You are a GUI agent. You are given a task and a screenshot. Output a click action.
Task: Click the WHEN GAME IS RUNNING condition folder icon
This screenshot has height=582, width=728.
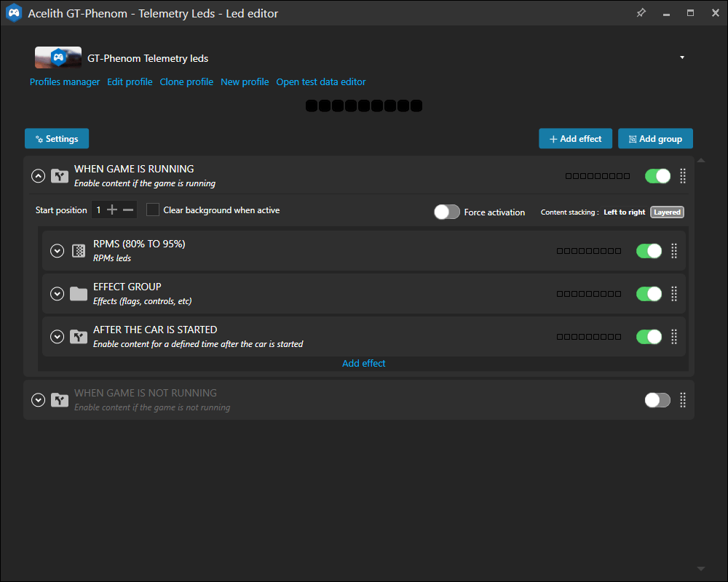click(59, 176)
